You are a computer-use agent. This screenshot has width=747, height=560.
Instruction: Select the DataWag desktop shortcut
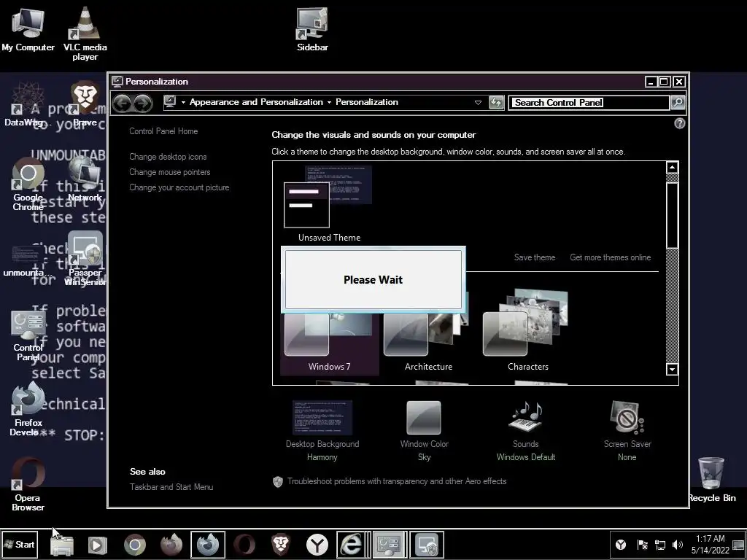[x=28, y=104]
